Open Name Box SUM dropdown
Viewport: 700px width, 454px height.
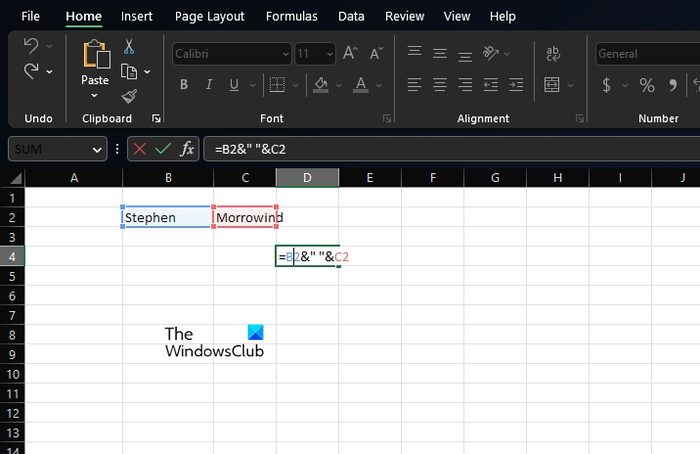click(x=97, y=150)
